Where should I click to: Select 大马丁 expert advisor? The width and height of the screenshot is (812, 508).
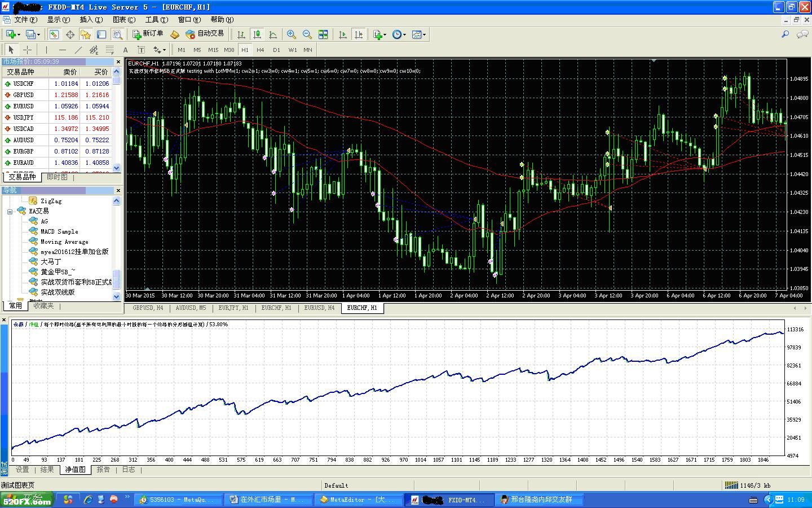coord(51,262)
